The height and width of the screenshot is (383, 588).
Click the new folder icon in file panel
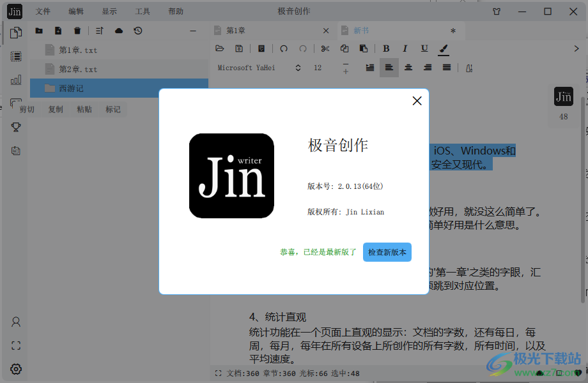coord(39,31)
